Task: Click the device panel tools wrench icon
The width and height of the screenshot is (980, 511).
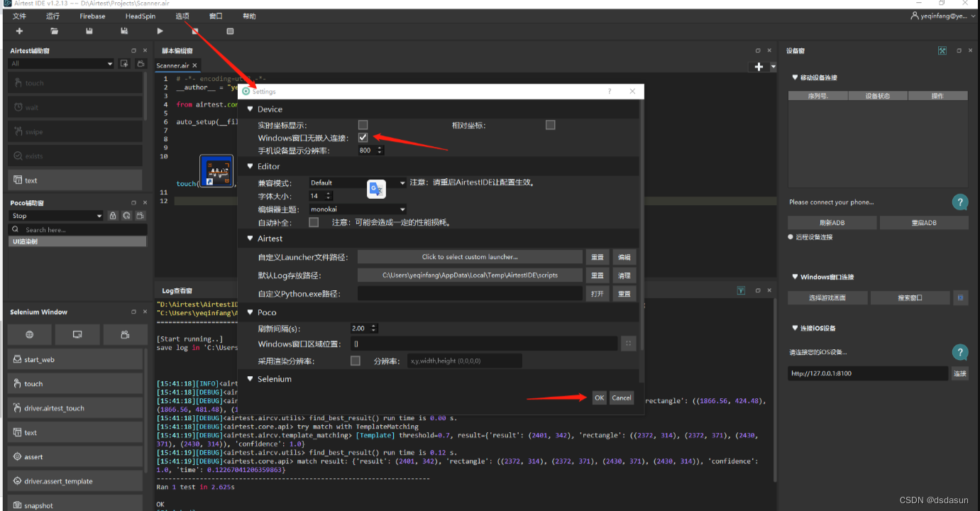Action: [x=942, y=51]
